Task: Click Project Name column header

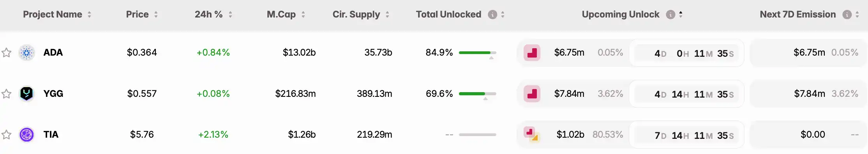Action: click(53, 14)
